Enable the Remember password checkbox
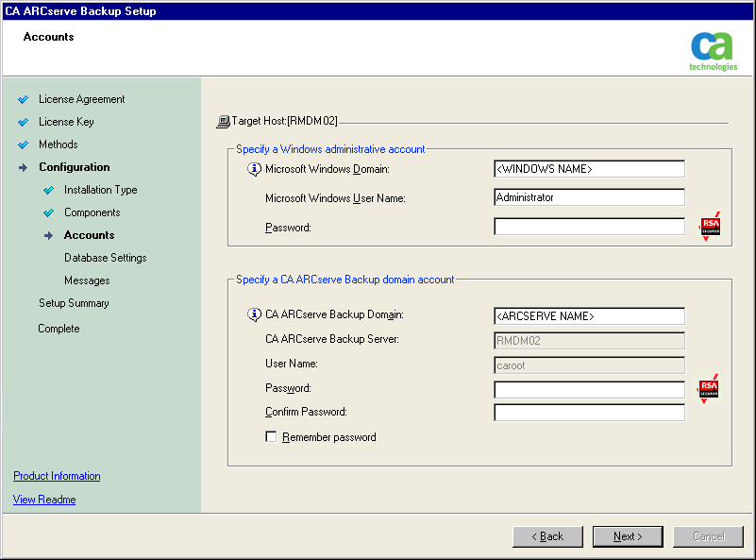The height and width of the screenshot is (560, 756). click(272, 437)
